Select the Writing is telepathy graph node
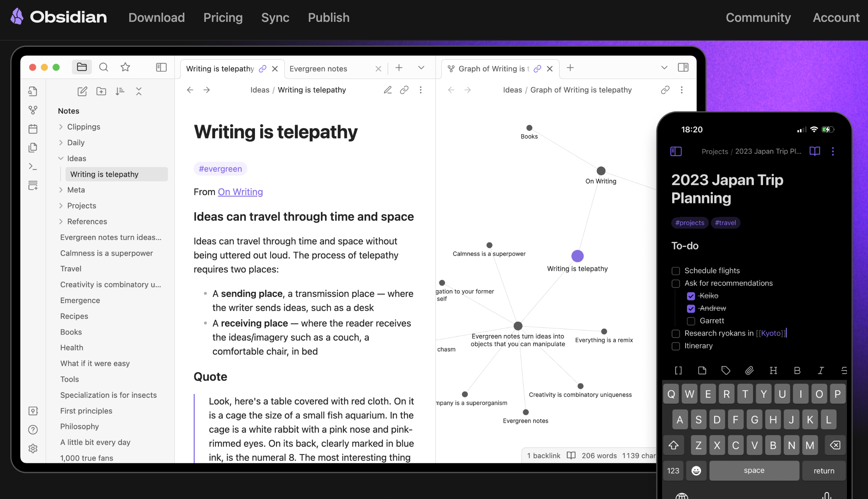868x499 pixels. 577,256
